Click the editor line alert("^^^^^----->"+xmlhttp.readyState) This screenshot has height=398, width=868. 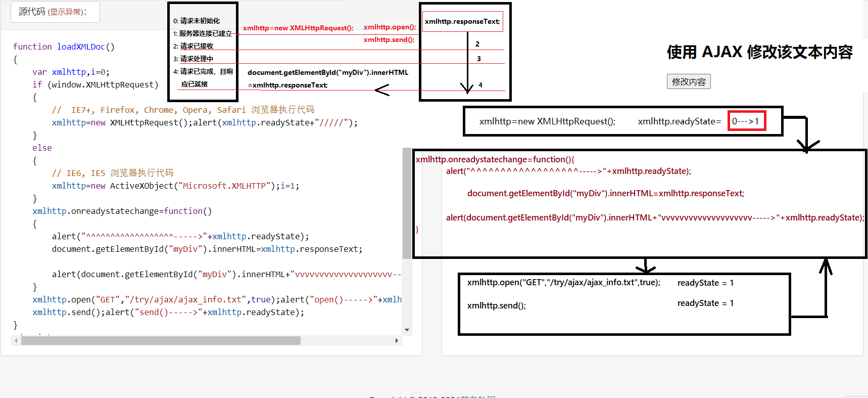pyautogui.click(x=180, y=236)
